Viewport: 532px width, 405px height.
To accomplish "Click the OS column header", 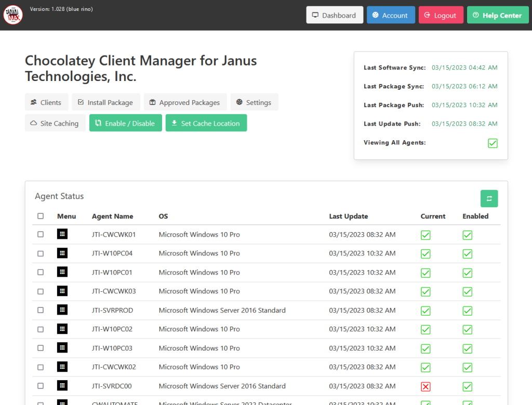I will coord(163,216).
